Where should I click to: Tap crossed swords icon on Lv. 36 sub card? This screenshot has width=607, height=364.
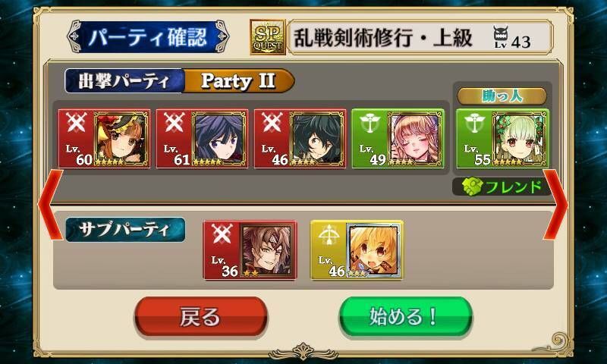click(222, 234)
